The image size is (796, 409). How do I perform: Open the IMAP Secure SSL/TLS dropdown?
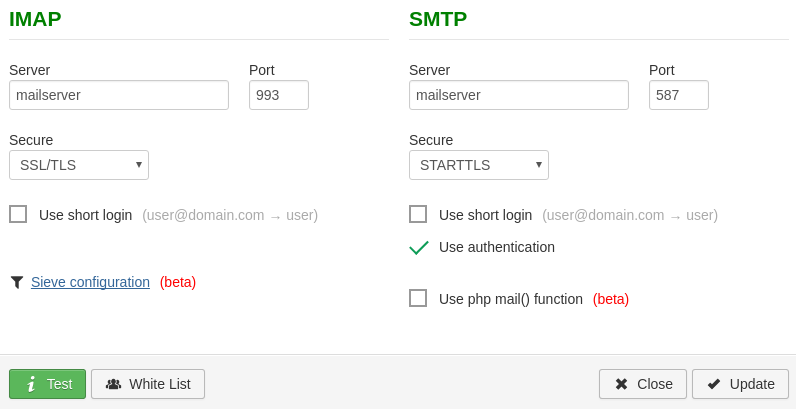tap(79, 165)
